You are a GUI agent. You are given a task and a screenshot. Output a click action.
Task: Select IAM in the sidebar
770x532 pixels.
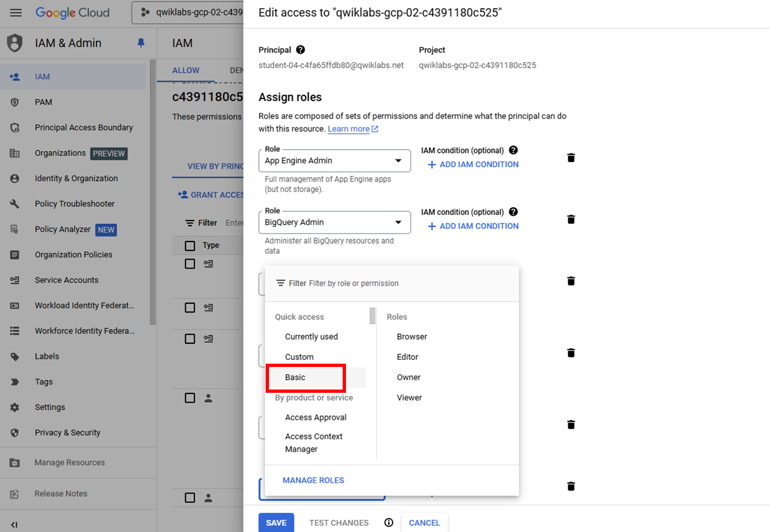74,77
